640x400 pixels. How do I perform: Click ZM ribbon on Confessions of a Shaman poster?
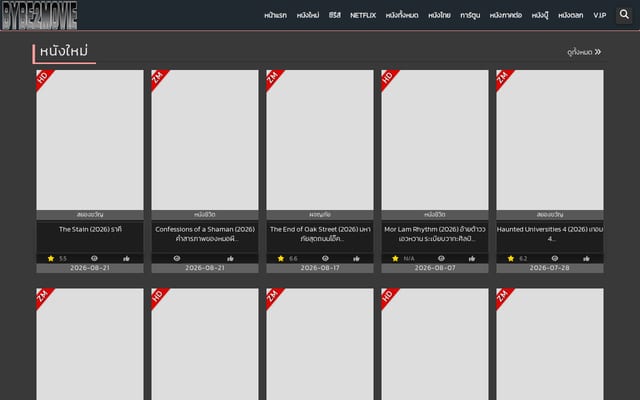[x=158, y=77]
